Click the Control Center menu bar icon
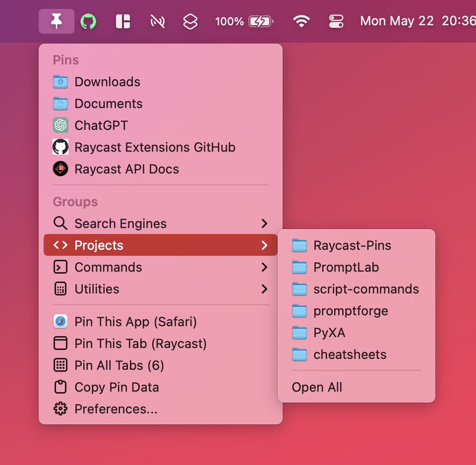Viewport: 476px width, 465px height. coord(336,21)
